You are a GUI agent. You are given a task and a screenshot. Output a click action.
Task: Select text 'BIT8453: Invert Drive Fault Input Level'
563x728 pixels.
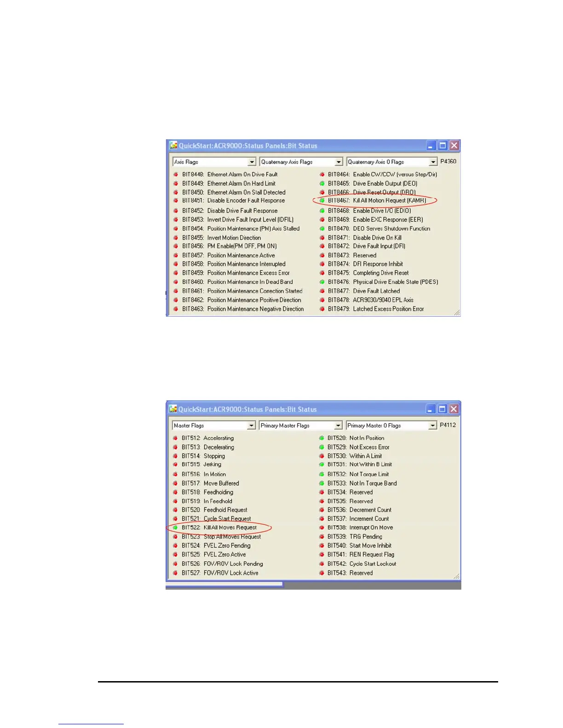coord(238,220)
